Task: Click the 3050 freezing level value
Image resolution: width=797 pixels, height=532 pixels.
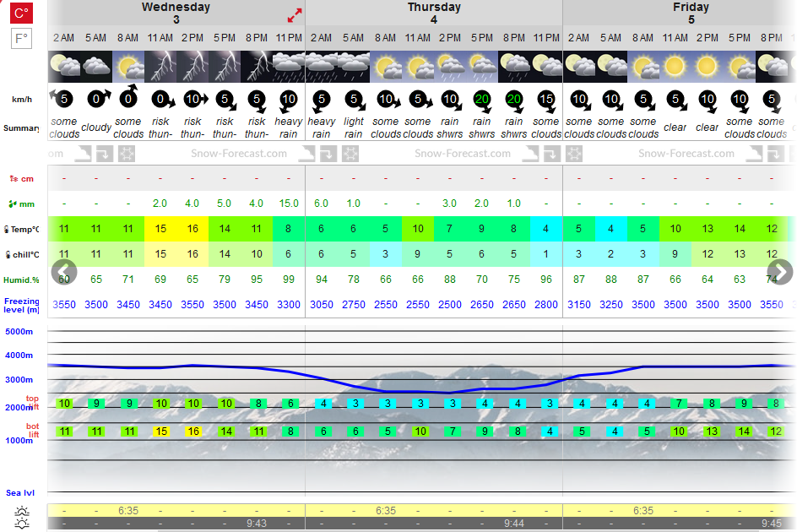Action: (x=321, y=305)
